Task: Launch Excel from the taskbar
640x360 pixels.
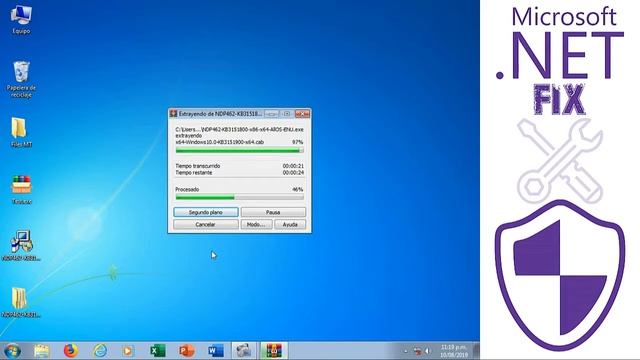Action: (157, 351)
